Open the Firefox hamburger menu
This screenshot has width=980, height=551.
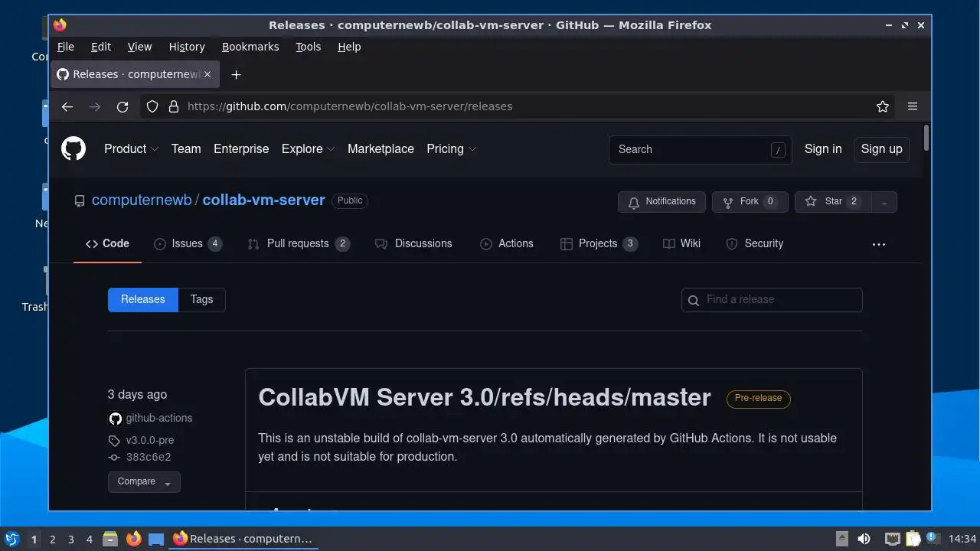(x=913, y=106)
